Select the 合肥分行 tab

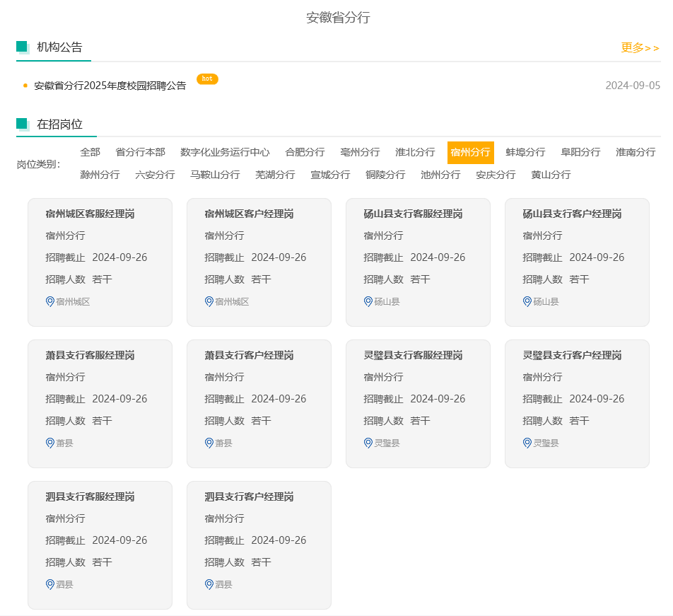305,152
